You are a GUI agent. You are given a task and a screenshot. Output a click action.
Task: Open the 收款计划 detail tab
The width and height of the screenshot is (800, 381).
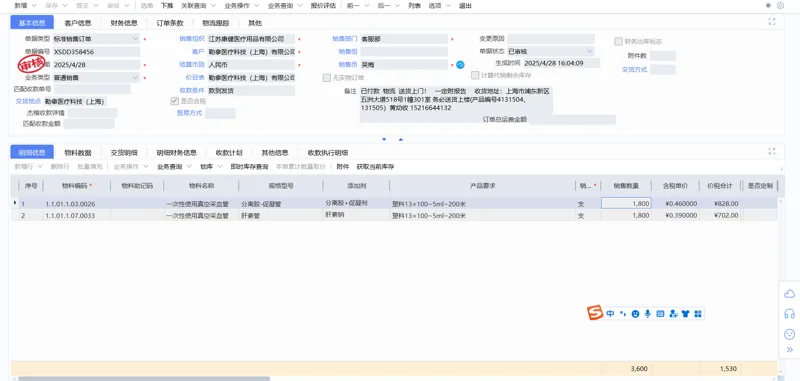229,153
